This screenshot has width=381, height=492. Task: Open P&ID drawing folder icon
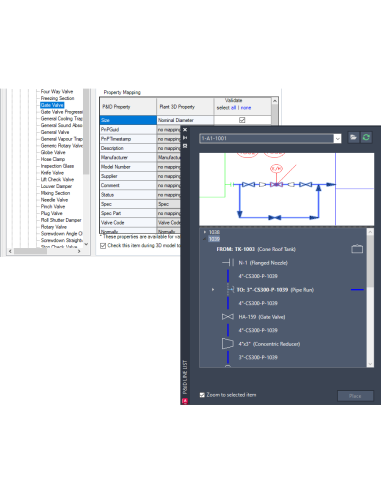[353, 138]
